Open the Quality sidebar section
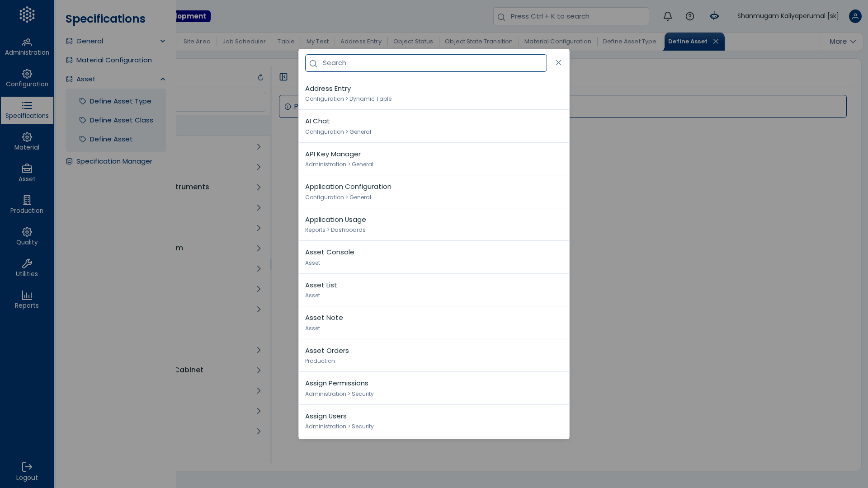Image resolution: width=868 pixels, height=488 pixels. tap(27, 237)
